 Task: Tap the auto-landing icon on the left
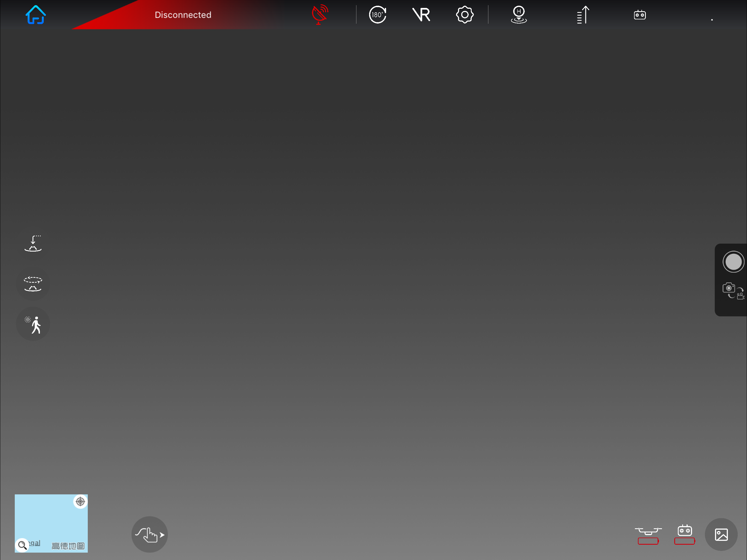tap(33, 244)
